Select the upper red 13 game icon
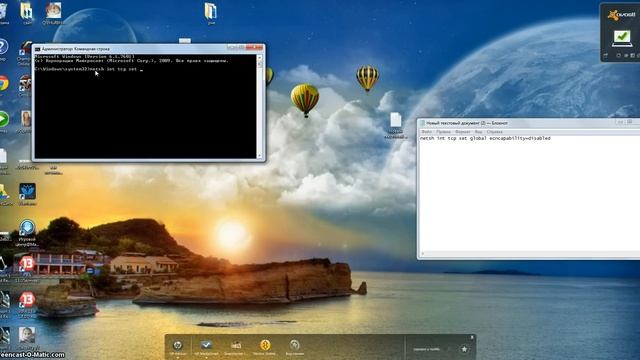This screenshot has height=360, width=640. click(27, 264)
